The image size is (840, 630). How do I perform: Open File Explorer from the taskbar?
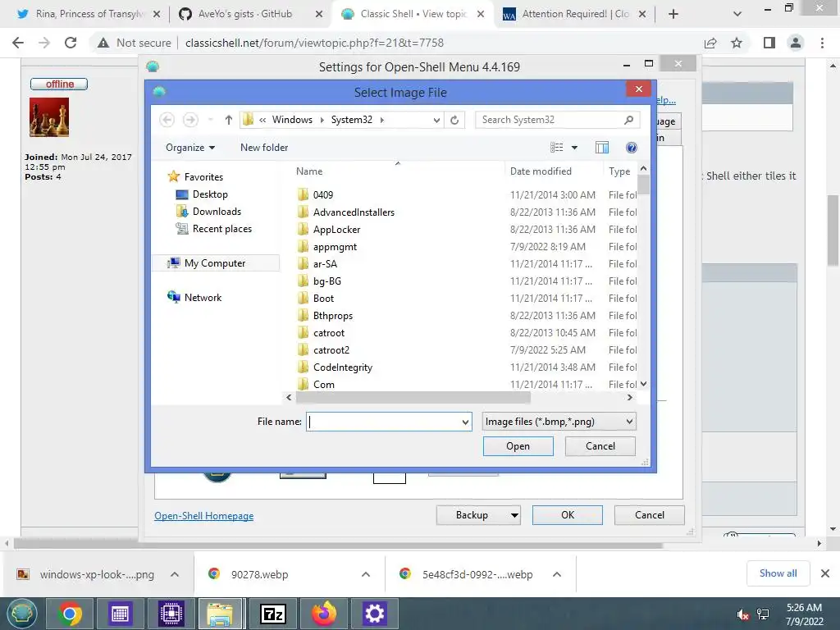point(221,614)
